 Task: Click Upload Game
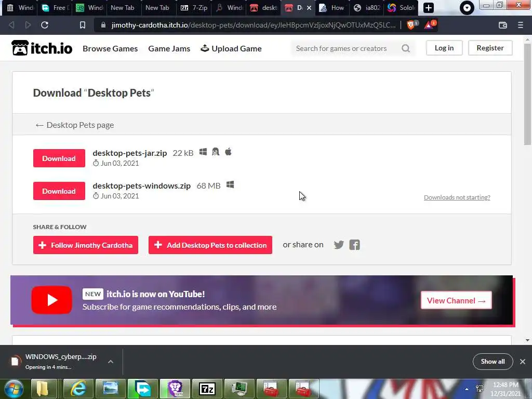click(231, 48)
